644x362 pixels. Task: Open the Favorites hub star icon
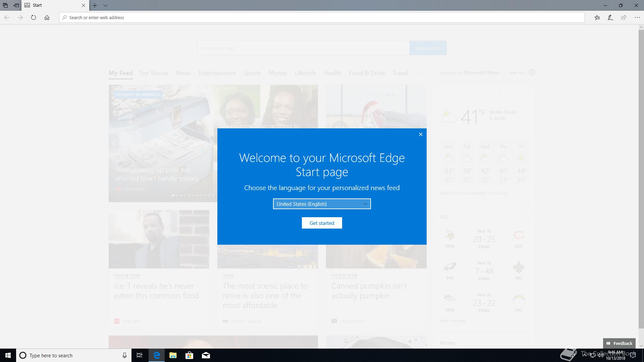click(597, 17)
